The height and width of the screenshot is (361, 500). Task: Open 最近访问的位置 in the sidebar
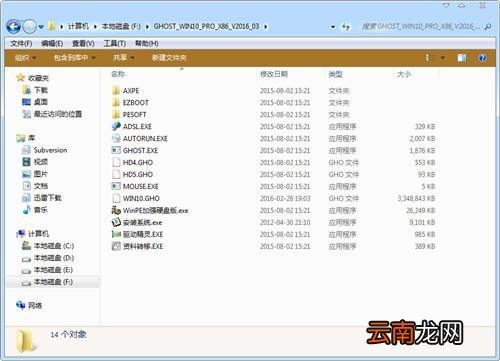pyautogui.click(x=52, y=114)
